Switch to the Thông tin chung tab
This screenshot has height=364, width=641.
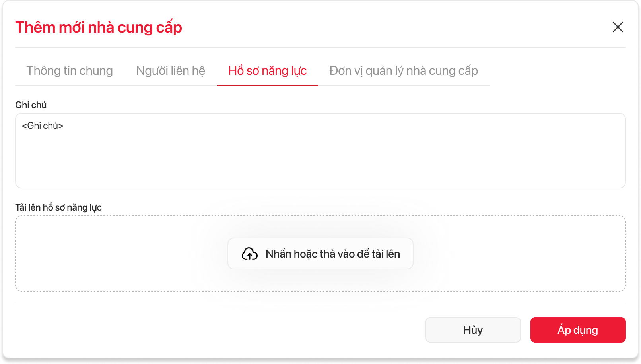tap(70, 71)
